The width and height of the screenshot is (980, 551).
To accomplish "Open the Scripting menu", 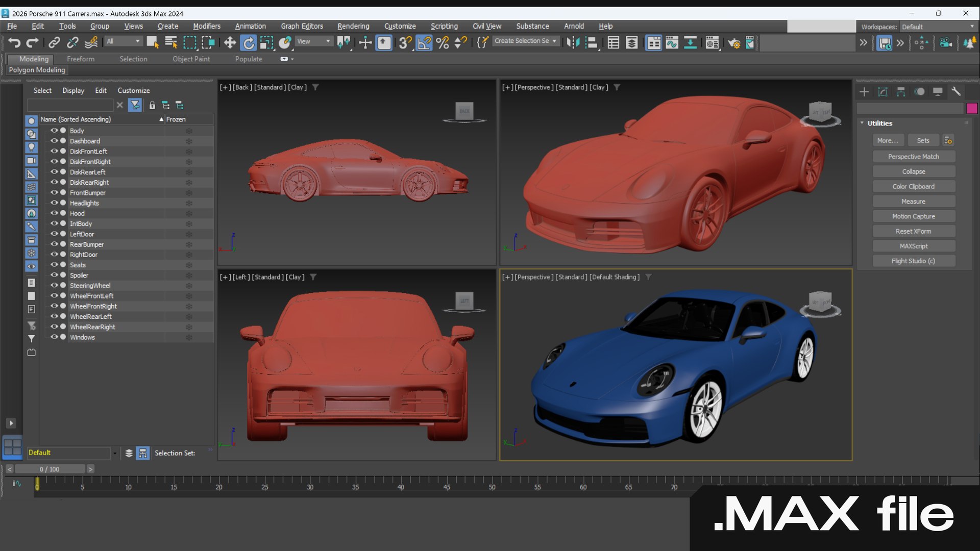I will (444, 26).
